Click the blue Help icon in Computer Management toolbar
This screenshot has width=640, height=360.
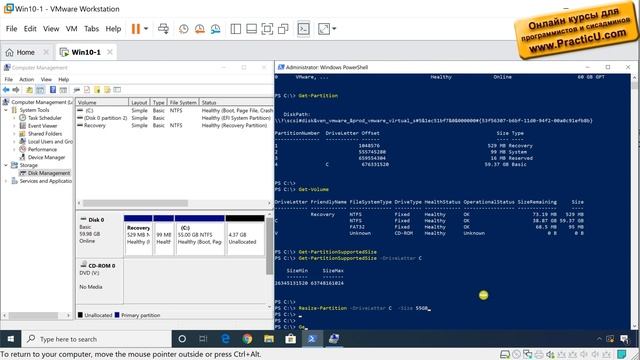coord(53,90)
